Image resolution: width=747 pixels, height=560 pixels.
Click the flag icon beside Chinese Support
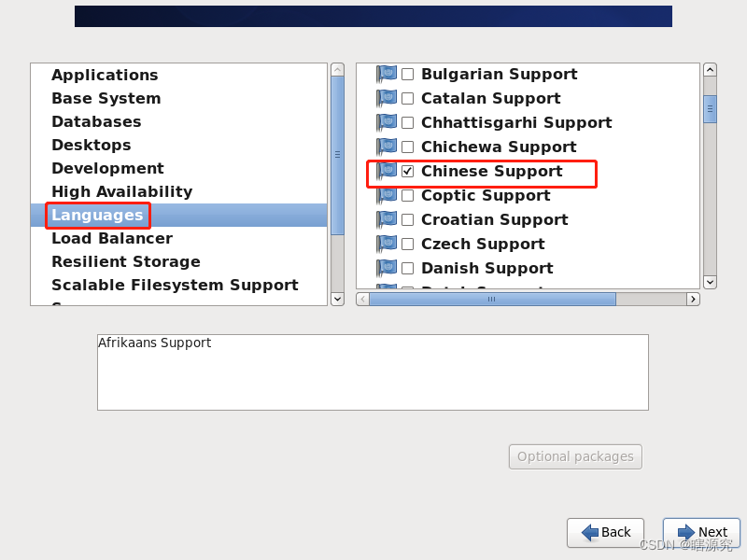(386, 172)
